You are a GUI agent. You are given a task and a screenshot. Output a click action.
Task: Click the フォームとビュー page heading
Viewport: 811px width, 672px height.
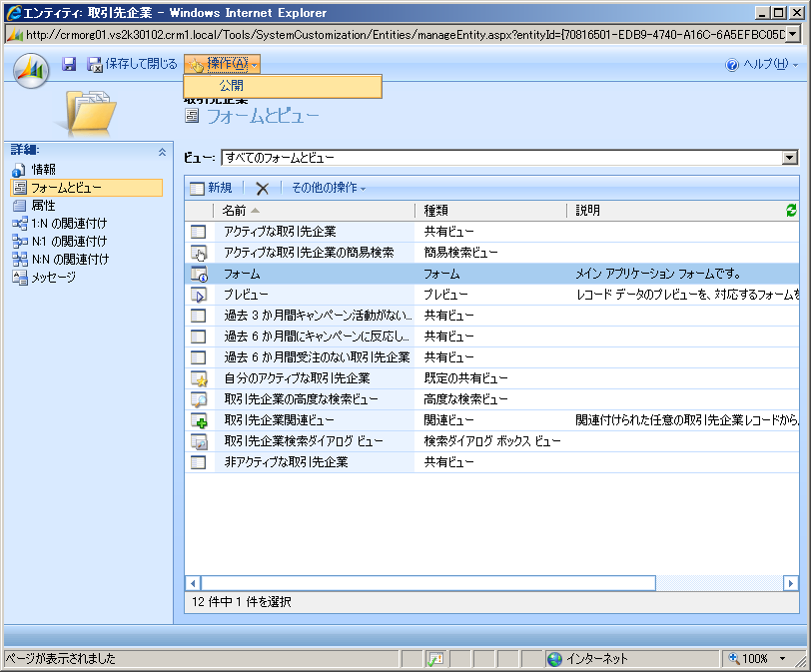coord(263,116)
